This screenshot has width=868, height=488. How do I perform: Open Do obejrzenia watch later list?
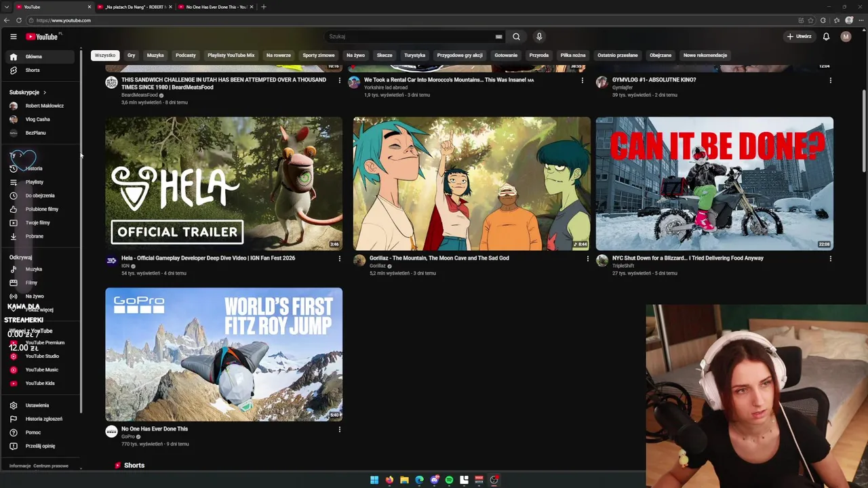coord(40,196)
